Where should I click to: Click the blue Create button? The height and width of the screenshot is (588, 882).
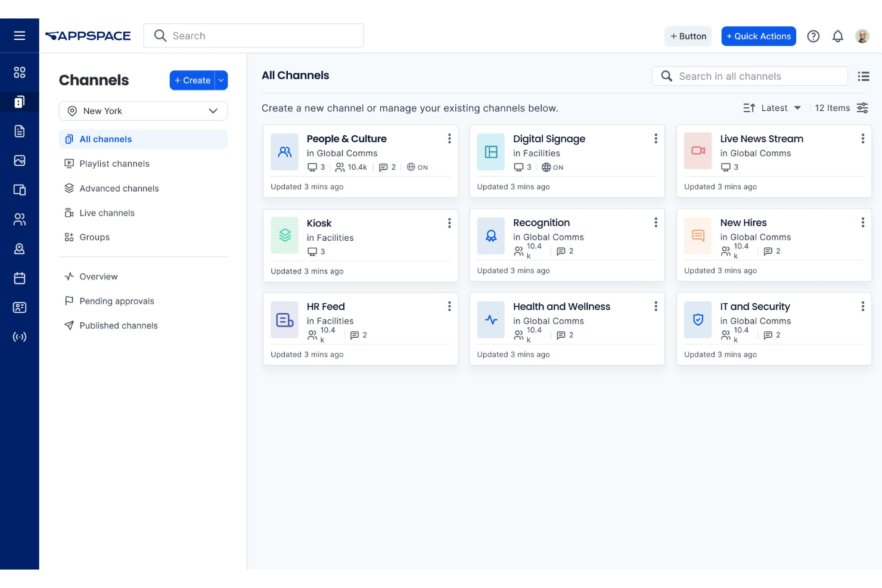[x=192, y=80]
